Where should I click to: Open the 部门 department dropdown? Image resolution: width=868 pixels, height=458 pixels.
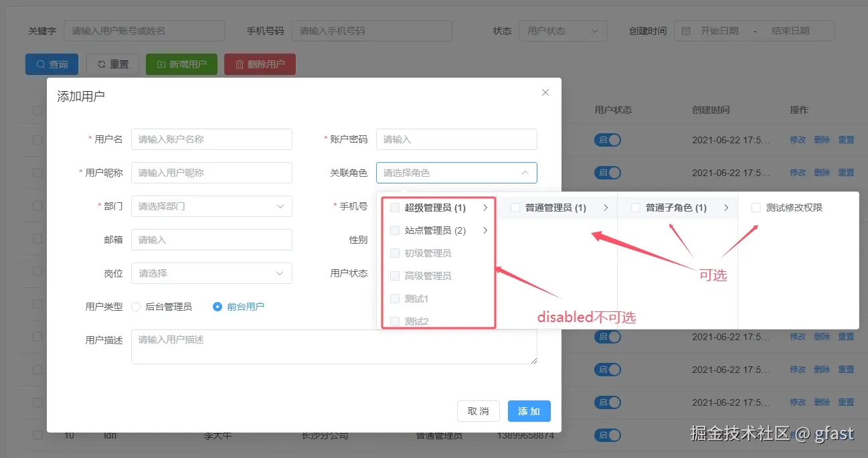pos(211,206)
